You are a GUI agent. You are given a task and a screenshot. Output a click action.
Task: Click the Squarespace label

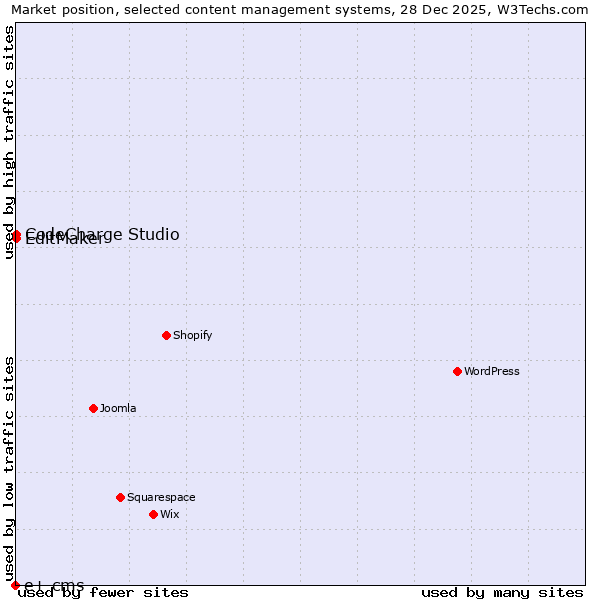point(161,497)
